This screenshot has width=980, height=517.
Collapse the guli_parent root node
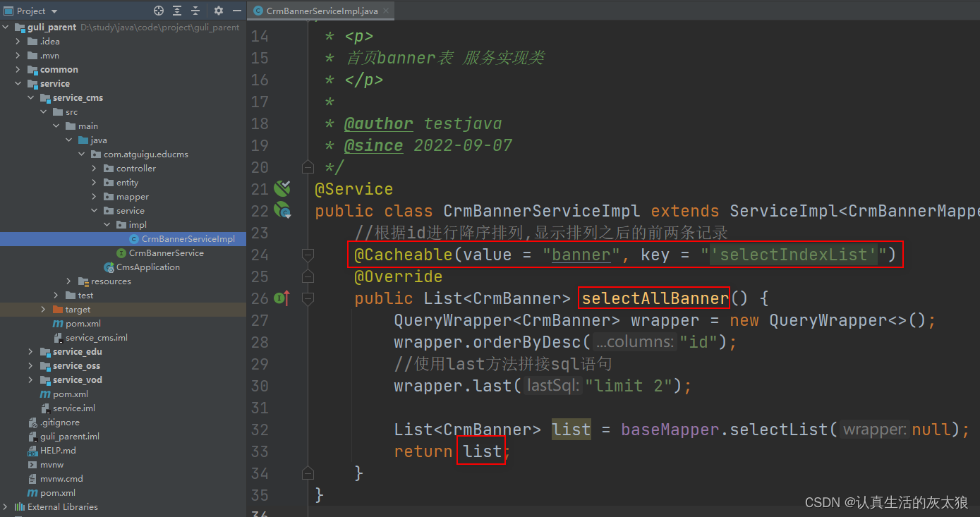click(x=7, y=27)
